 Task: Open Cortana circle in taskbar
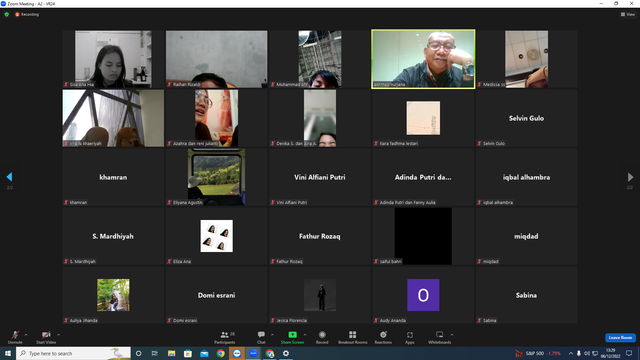pos(138,353)
